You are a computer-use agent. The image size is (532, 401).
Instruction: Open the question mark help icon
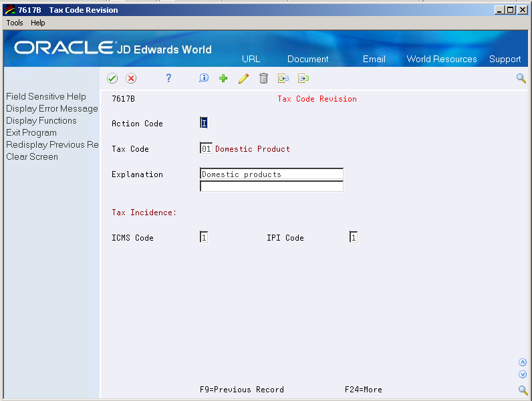click(168, 78)
